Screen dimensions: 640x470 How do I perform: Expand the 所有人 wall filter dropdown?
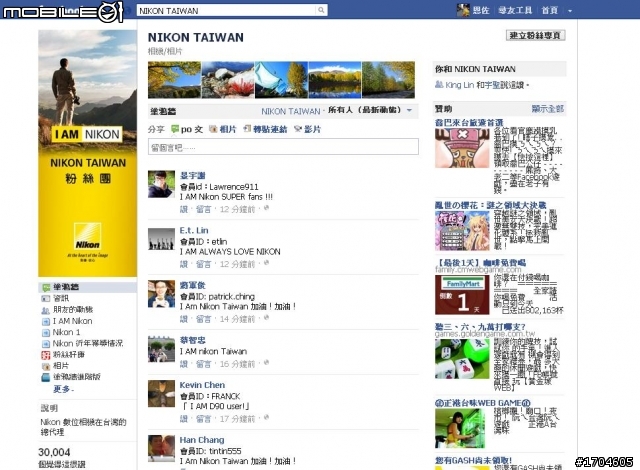coord(369,110)
